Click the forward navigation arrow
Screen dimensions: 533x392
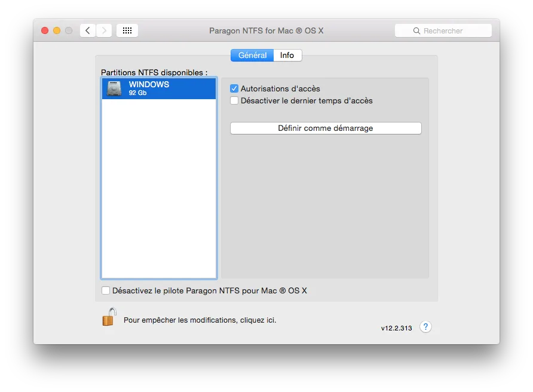click(104, 30)
